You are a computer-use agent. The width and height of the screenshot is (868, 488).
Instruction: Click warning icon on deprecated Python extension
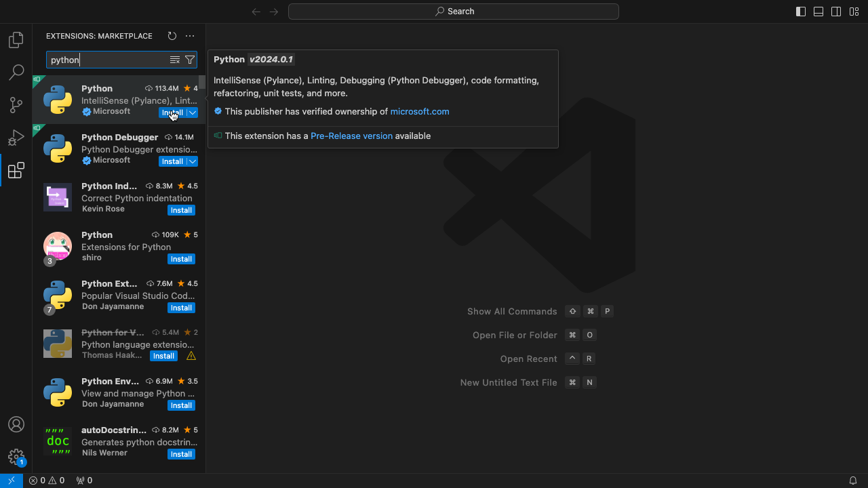(x=191, y=356)
